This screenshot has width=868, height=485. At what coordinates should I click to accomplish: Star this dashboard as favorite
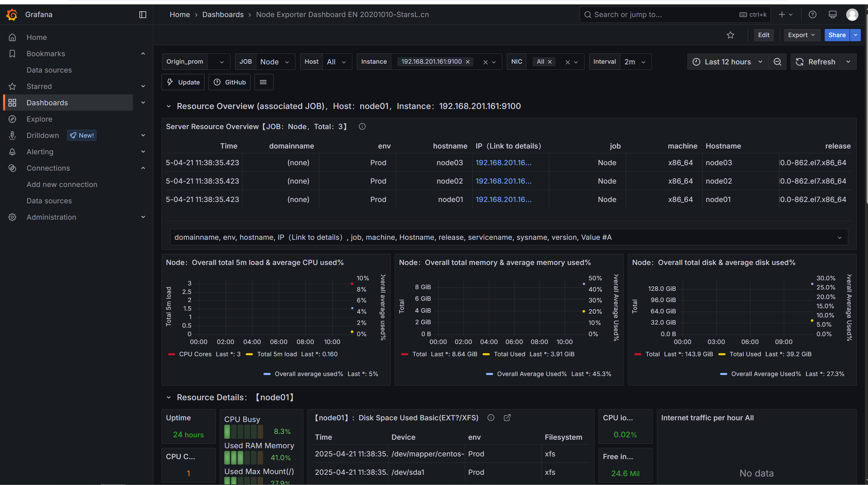pyautogui.click(x=730, y=35)
